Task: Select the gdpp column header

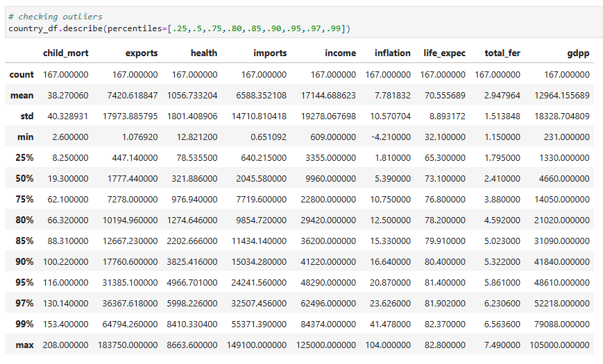Action: tap(579, 53)
